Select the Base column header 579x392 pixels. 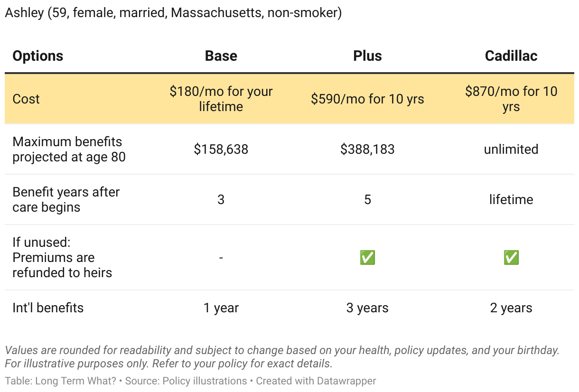[x=221, y=56]
